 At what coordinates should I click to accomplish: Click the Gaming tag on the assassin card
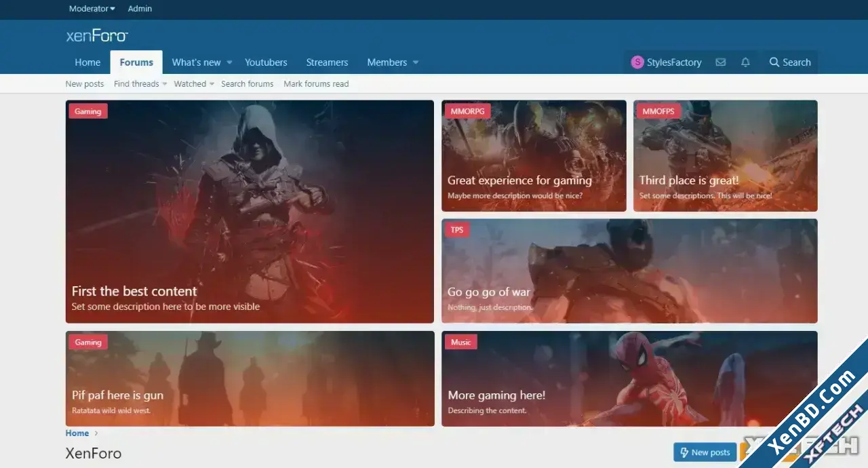(x=88, y=111)
